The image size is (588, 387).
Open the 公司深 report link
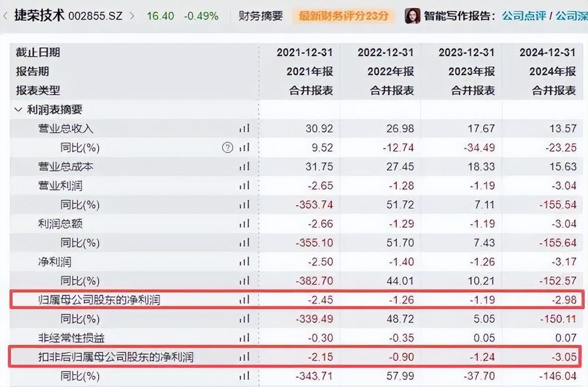click(x=571, y=16)
